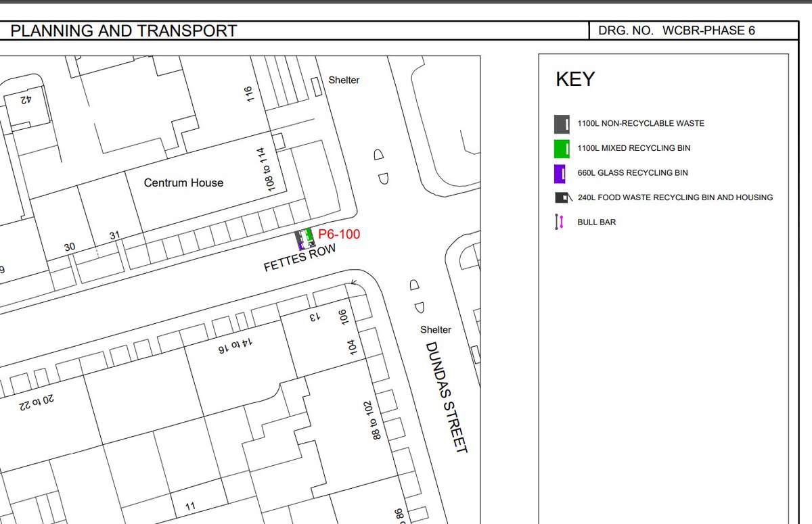Click the purple glass recycling bin key icon
The height and width of the screenshot is (524, 812).
pyautogui.click(x=560, y=173)
